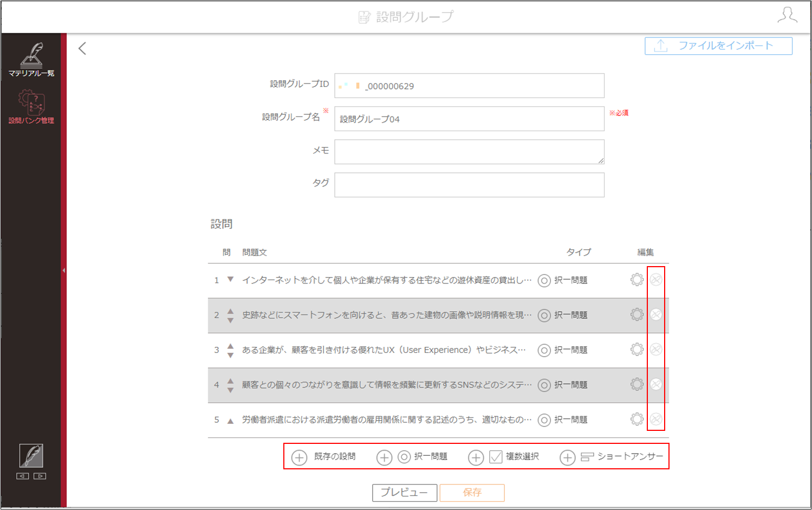Click the プレビュー button
Screen dimensions: 812x510
pos(404,493)
